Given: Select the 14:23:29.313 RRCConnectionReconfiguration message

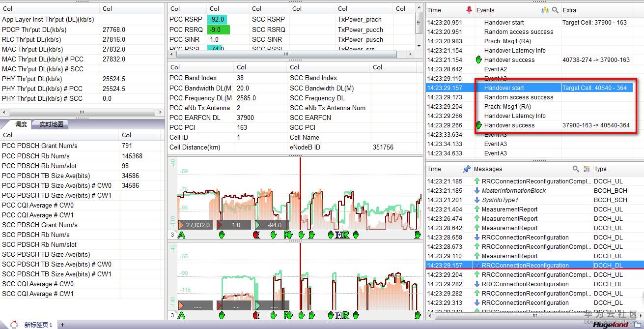Looking at the screenshot, I should pyautogui.click(x=534, y=302).
